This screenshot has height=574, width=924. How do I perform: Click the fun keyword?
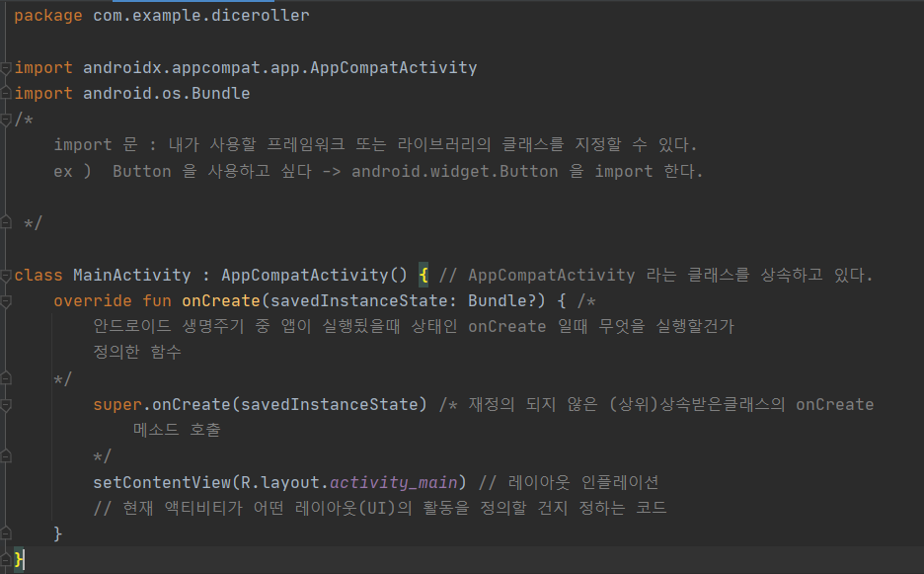[157, 301]
